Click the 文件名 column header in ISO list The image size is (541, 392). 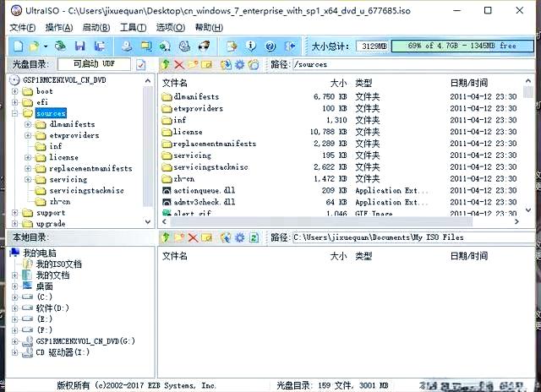click(x=175, y=83)
